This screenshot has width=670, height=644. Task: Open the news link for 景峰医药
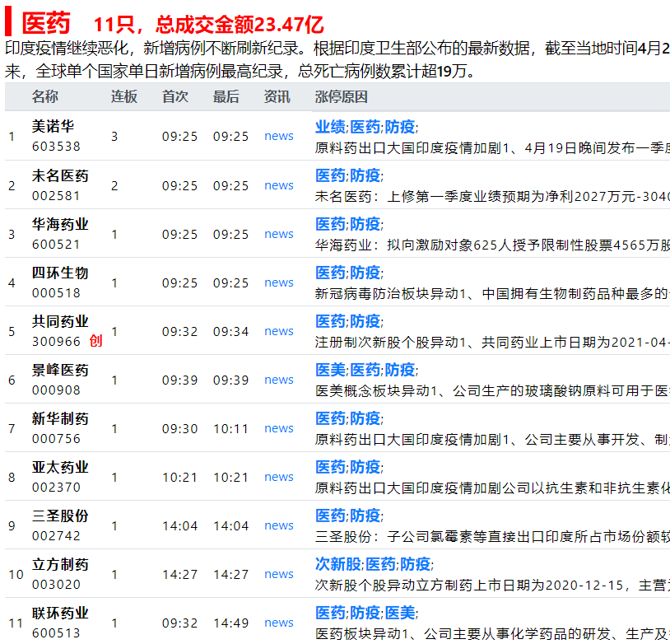pos(278,380)
